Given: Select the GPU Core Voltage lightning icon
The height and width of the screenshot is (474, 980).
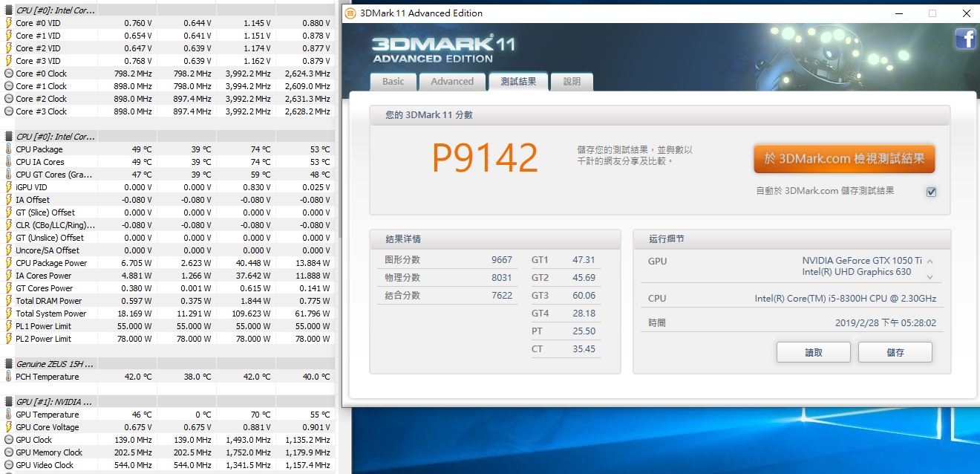Looking at the screenshot, I should [x=8, y=427].
